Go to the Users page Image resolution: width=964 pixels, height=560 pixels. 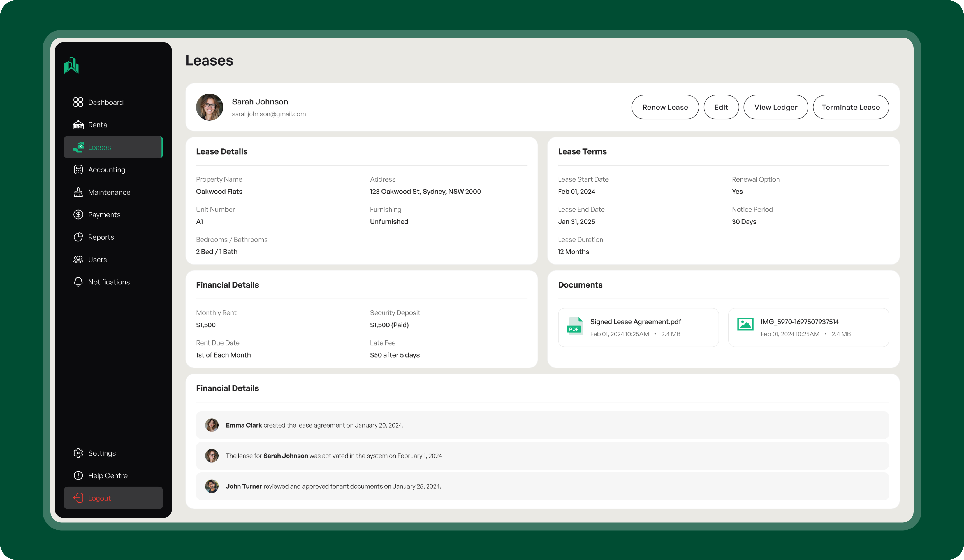tap(113, 260)
